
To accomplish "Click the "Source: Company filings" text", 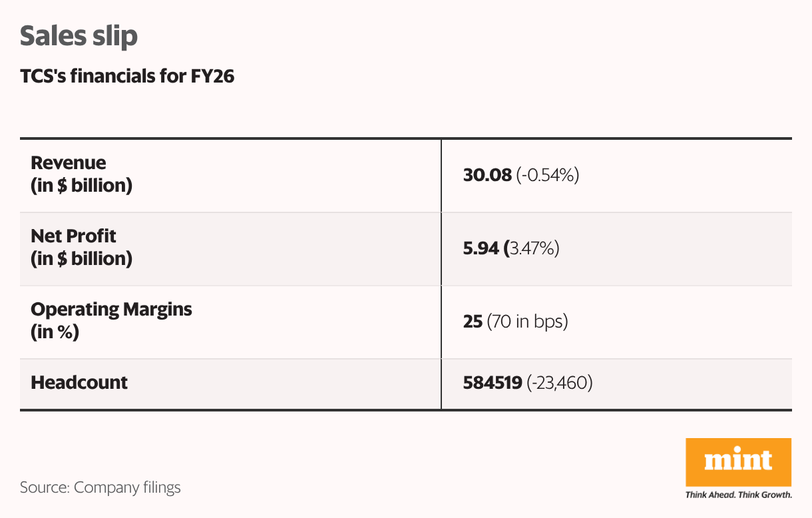I will tap(101, 487).
